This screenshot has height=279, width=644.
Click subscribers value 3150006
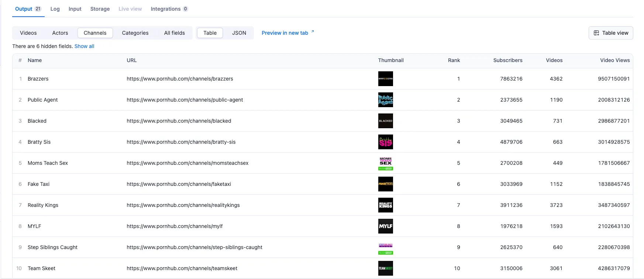click(x=511, y=268)
